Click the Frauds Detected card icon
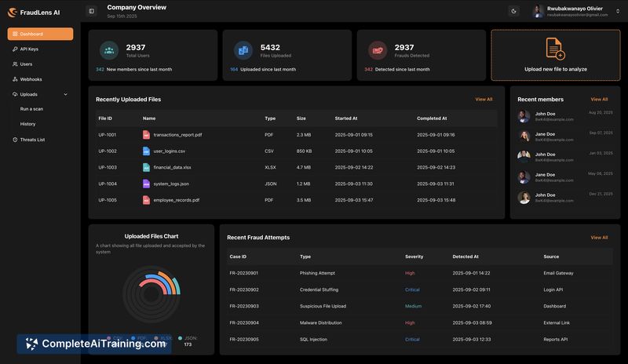 (378, 50)
